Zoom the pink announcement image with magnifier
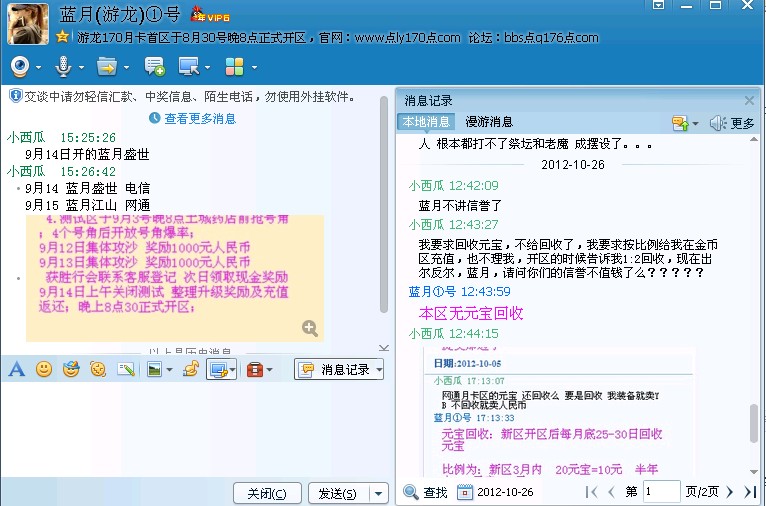The width and height of the screenshot is (766, 506). [310, 328]
